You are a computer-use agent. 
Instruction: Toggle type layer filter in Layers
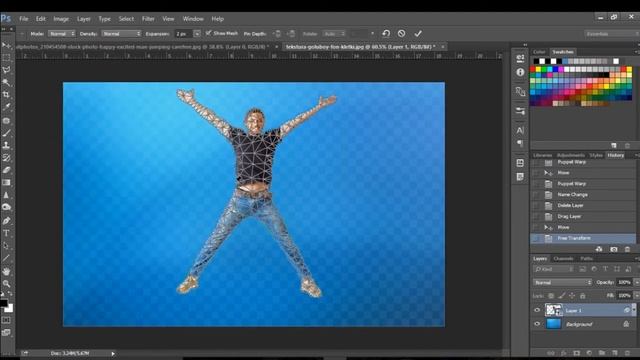pos(605,269)
